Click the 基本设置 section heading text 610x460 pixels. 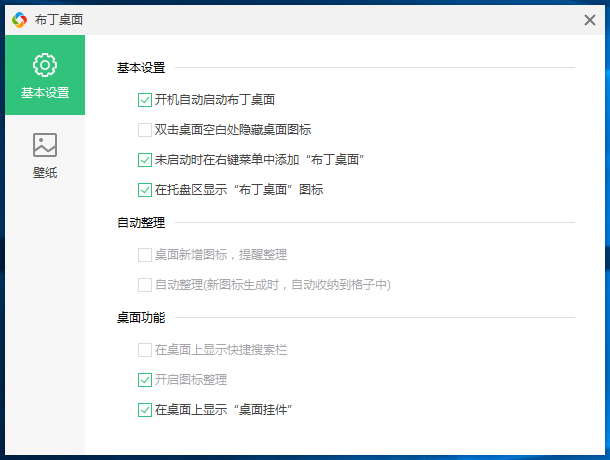point(141,68)
